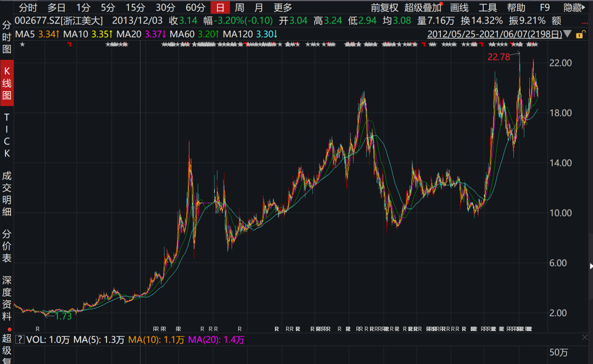
Task: Expand the right side panel arrow
Action: [591, 266]
